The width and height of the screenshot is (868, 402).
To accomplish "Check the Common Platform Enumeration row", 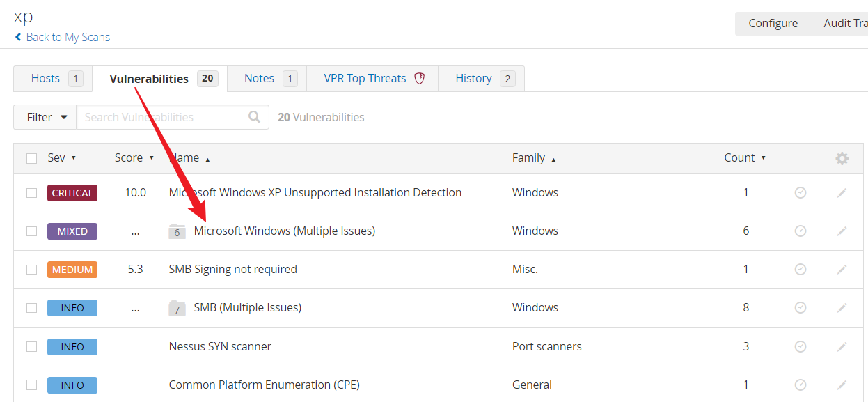I will [31, 385].
